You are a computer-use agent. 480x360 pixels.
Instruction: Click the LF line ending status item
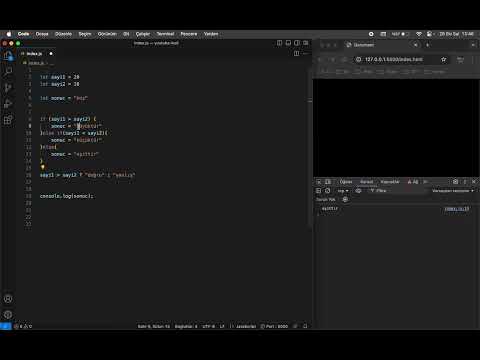222,326
